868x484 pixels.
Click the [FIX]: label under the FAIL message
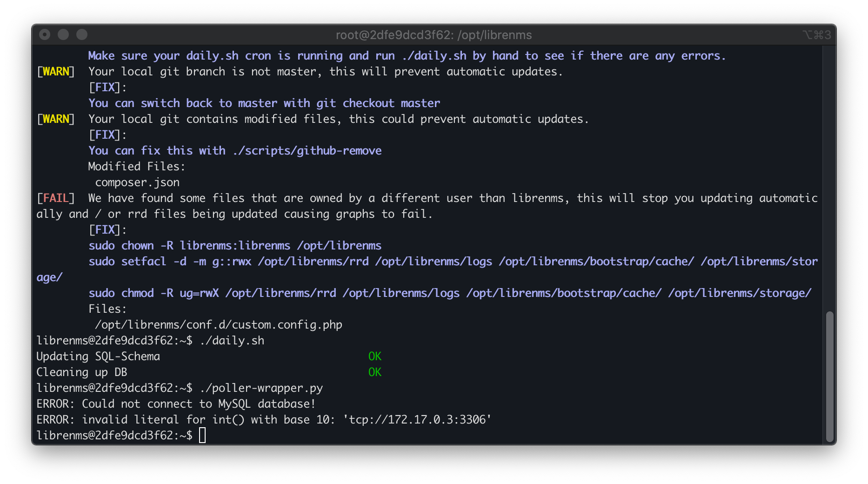click(107, 230)
